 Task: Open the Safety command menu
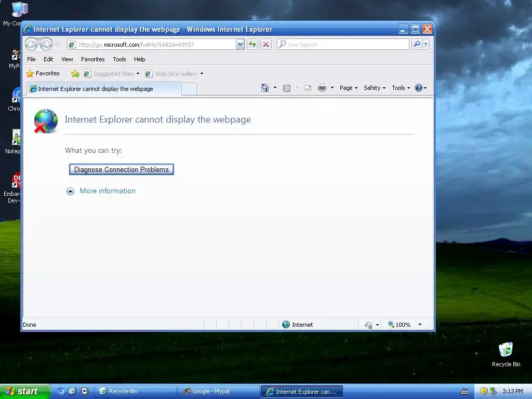coord(375,88)
